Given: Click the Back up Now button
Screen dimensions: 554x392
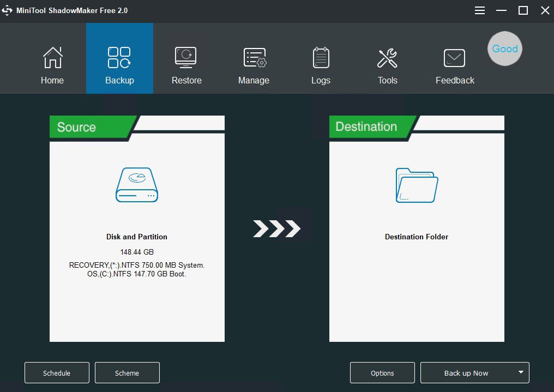Looking at the screenshot, I should [466, 373].
